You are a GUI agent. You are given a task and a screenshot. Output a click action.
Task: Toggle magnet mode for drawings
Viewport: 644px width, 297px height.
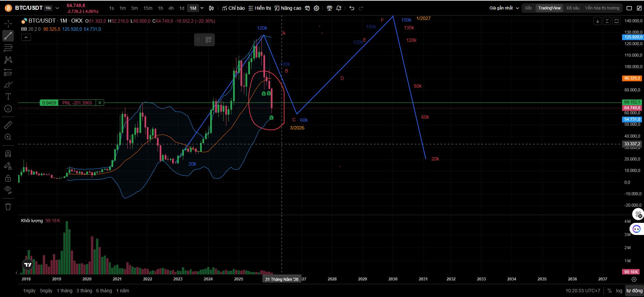click(x=8, y=154)
